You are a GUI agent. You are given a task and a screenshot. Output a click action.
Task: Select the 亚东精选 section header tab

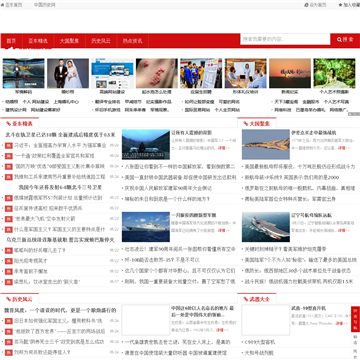tap(19, 123)
